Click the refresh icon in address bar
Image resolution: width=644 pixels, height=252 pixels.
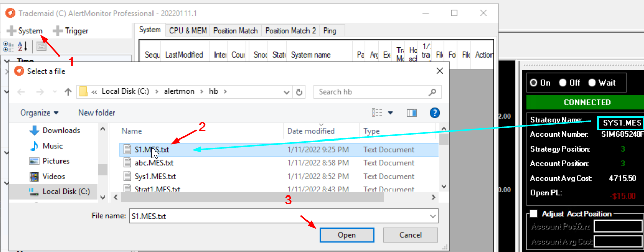coord(299,92)
